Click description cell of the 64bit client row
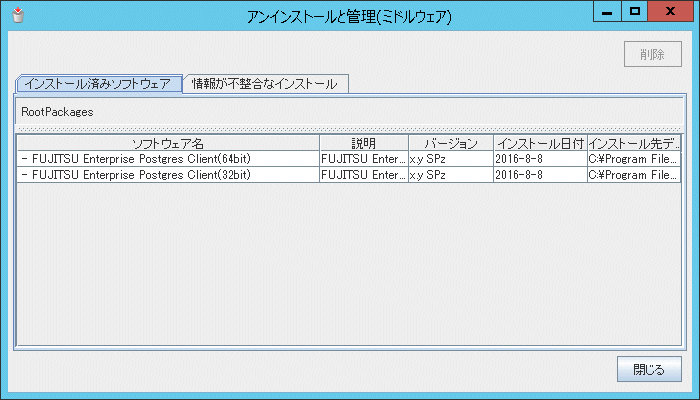Image resolution: width=700 pixels, height=400 pixels. point(364,159)
